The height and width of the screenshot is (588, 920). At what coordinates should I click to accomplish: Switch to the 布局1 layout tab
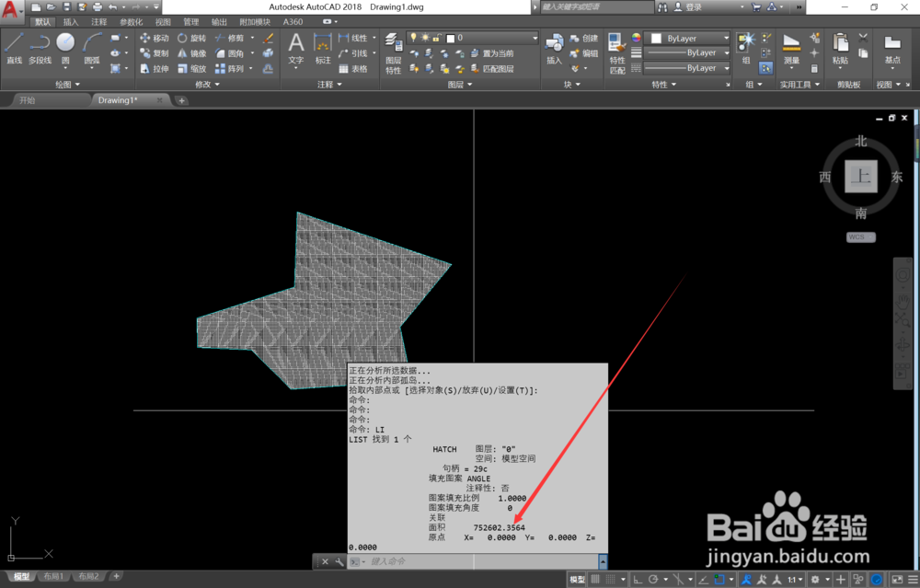click(x=53, y=576)
